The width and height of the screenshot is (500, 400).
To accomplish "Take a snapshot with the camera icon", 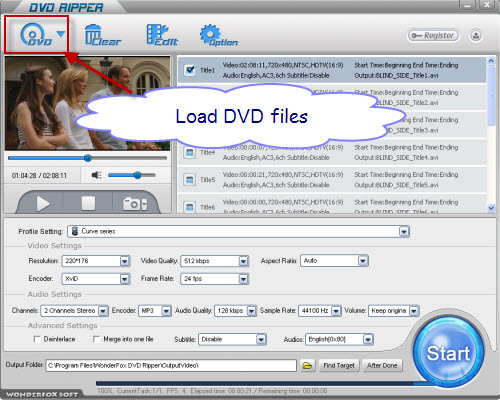I will (x=132, y=204).
